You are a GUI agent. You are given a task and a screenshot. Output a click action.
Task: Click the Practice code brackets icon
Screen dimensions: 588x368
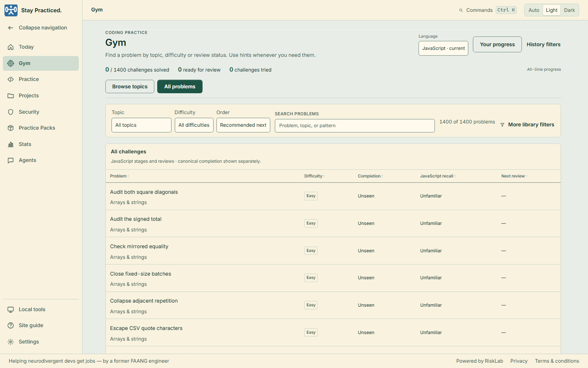(x=11, y=79)
